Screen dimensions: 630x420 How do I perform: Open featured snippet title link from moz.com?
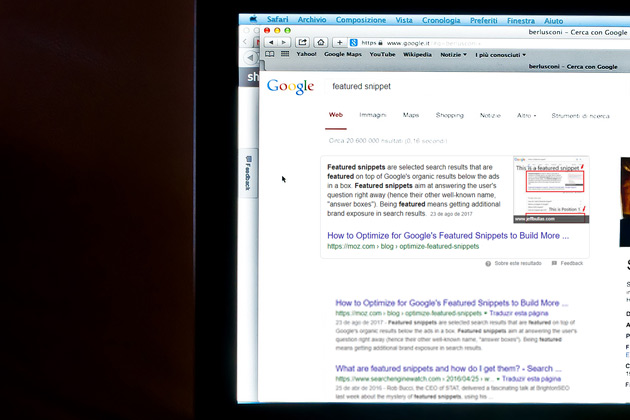448,236
